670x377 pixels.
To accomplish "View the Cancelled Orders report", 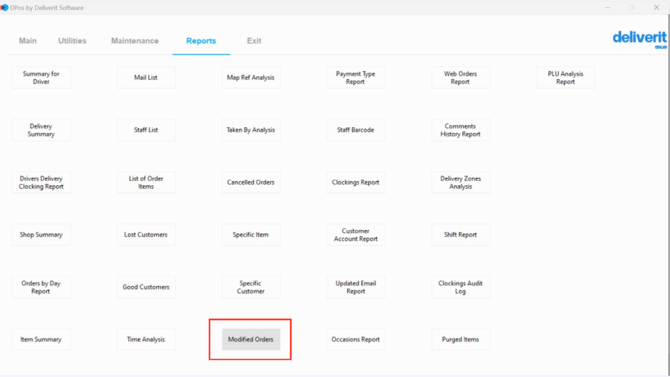I will (x=251, y=183).
